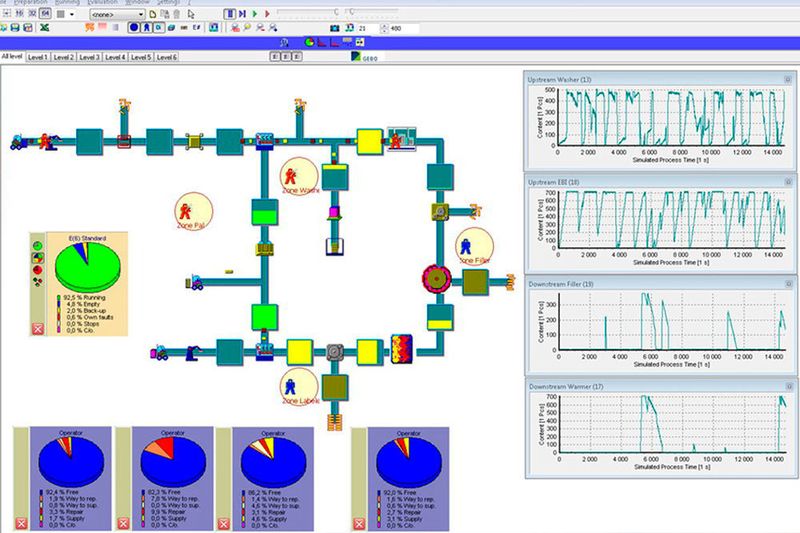Switch E(6) Standard panel to multicolor pie mode
The image size is (800, 533).
coord(38,258)
